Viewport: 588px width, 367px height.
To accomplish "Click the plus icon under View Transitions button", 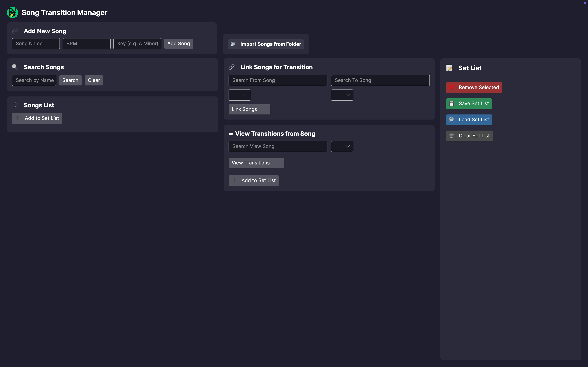I will (x=234, y=180).
